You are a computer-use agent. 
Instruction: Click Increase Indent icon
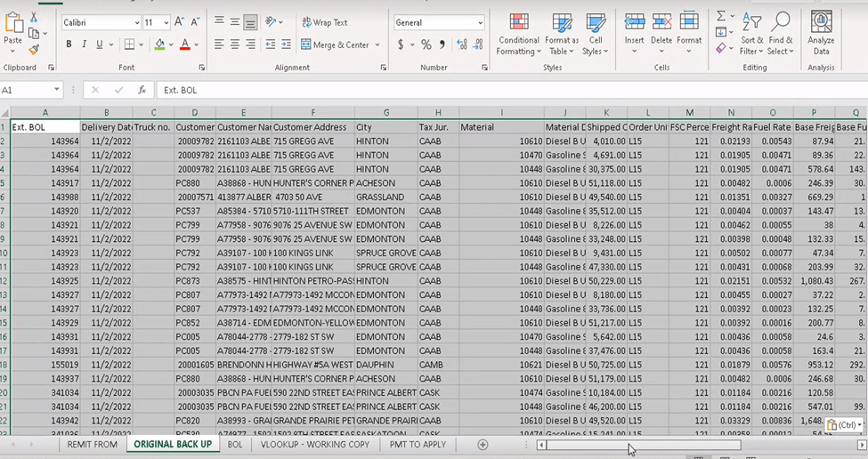286,44
